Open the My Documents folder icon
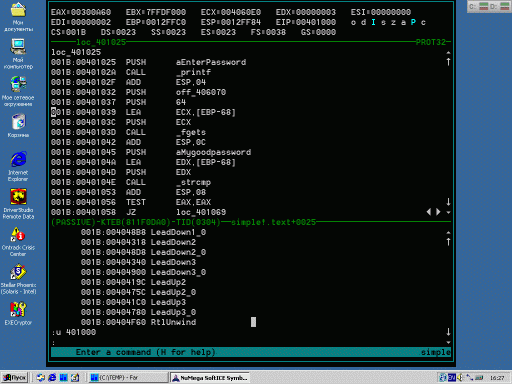512x384 pixels. pos(18,17)
